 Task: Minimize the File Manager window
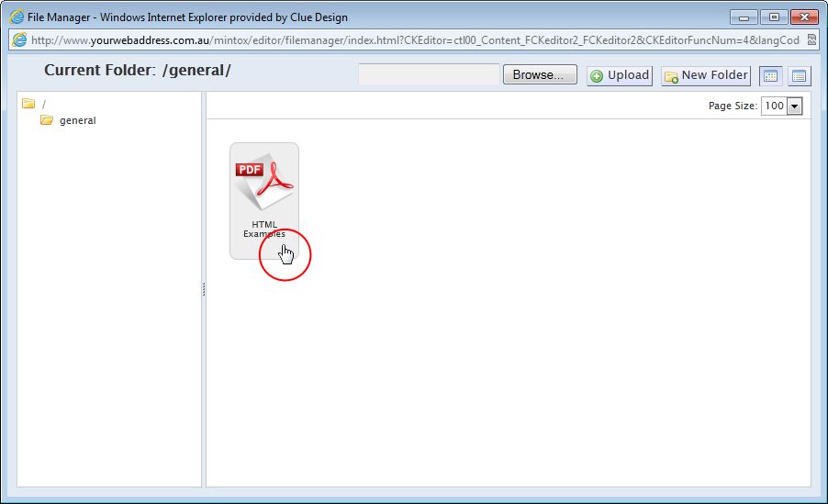pos(744,17)
